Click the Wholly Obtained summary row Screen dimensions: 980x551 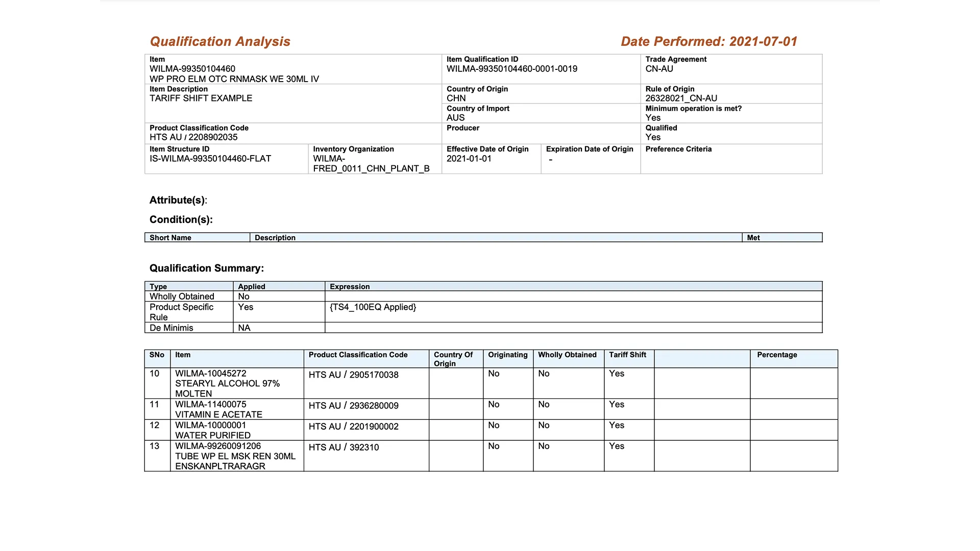coord(182,296)
